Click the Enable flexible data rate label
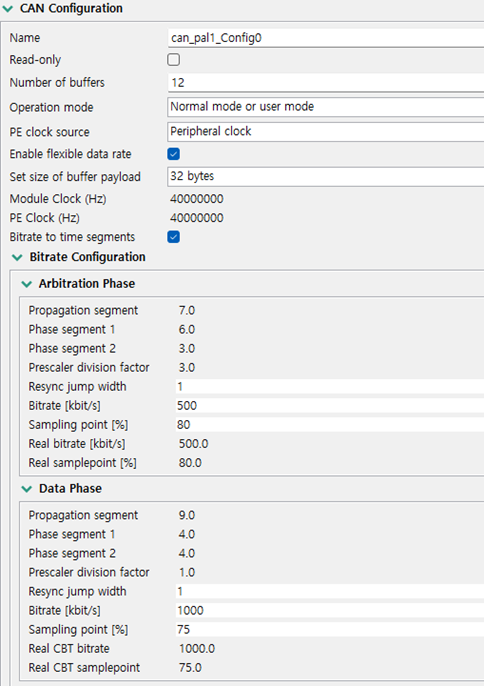This screenshot has height=686, width=484. point(70,154)
